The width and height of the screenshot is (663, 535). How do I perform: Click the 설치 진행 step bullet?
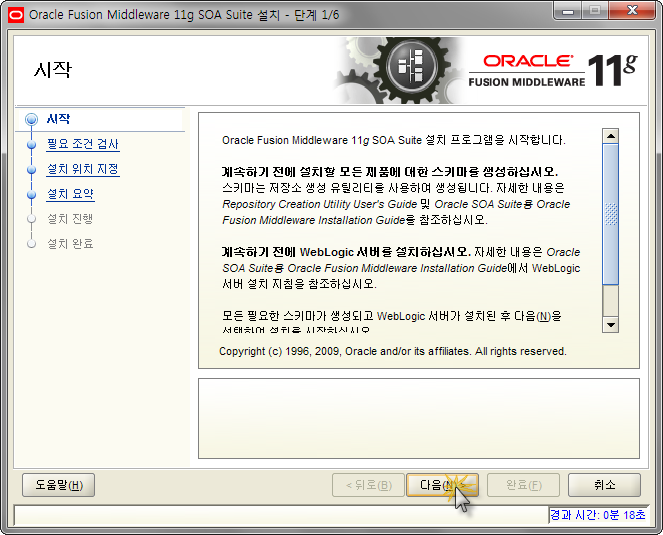pos(31,219)
